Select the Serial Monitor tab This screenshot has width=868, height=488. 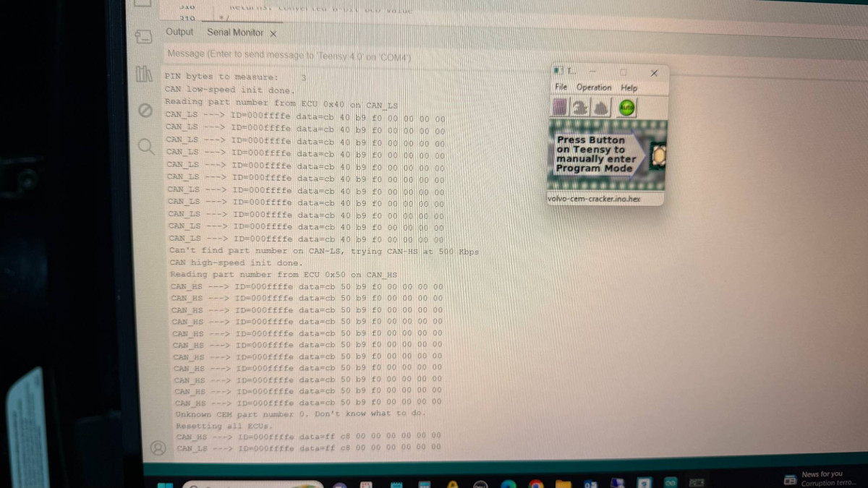tap(235, 33)
